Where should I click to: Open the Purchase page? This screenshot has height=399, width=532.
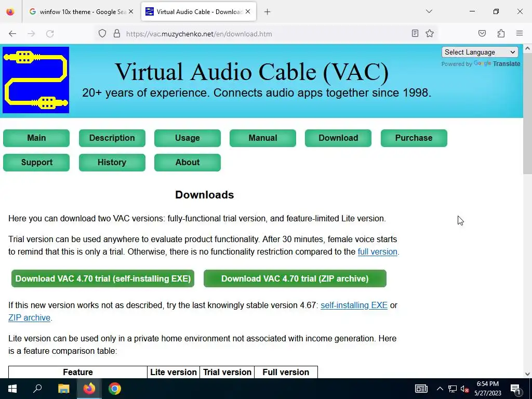point(414,138)
